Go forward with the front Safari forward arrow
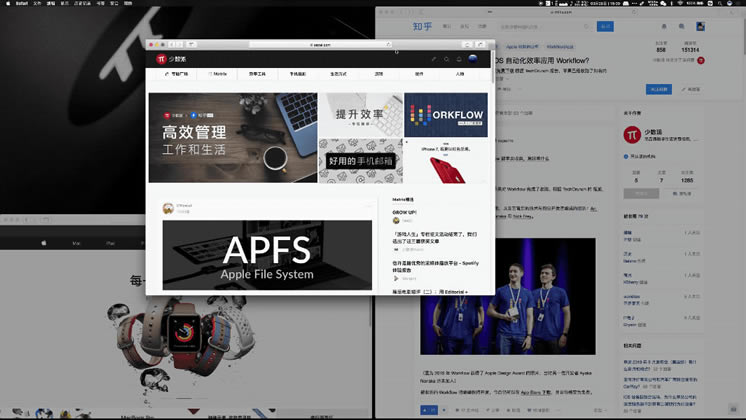 (x=179, y=44)
